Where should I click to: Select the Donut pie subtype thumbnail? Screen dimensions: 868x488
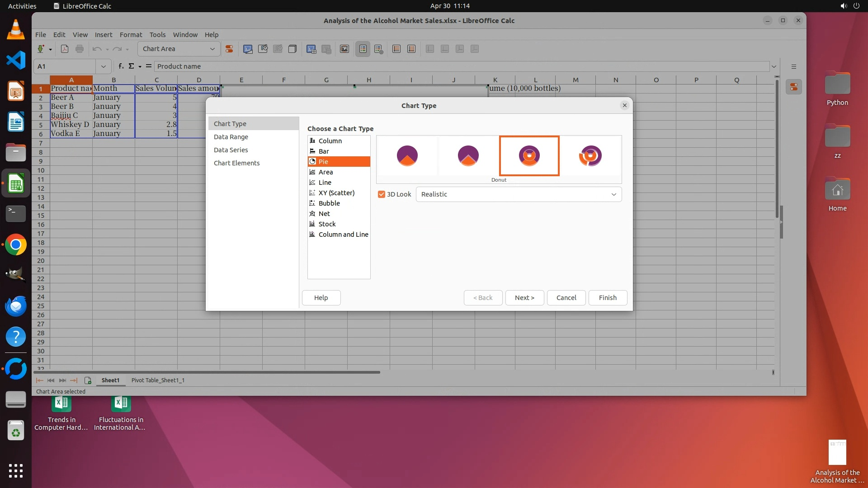[x=529, y=155]
